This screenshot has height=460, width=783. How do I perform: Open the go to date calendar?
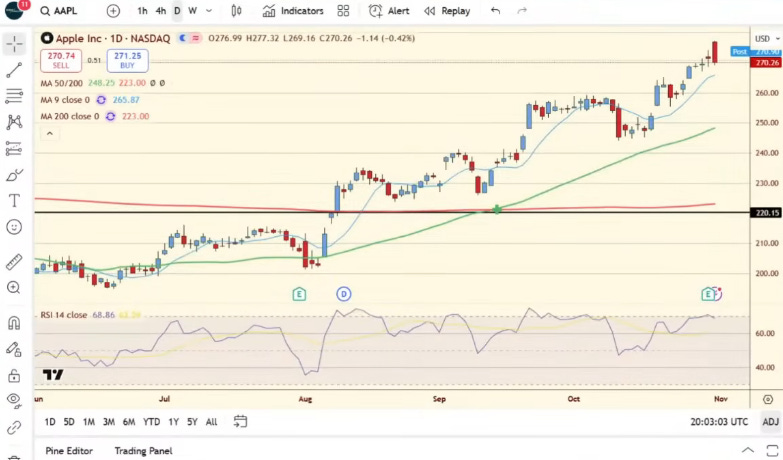pyautogui.click(x=240, y=422)
